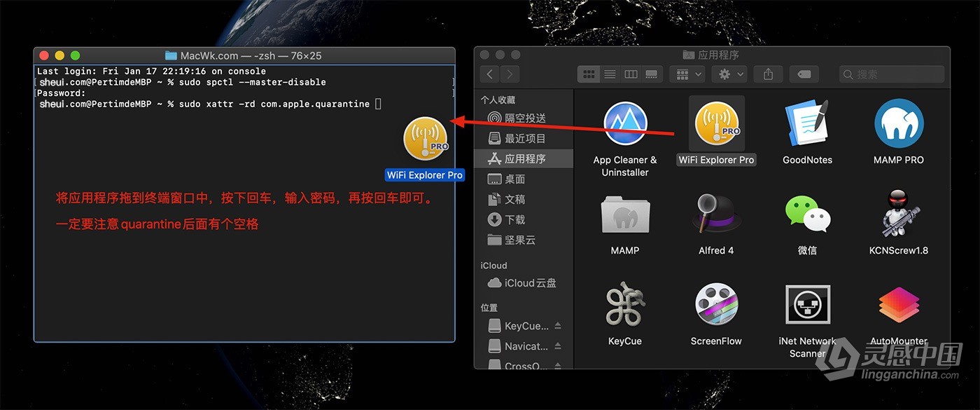Select the iNet Network Scanner app
Image resolution: width=980 pixels, height=410 pixels.
coord(807,306)
